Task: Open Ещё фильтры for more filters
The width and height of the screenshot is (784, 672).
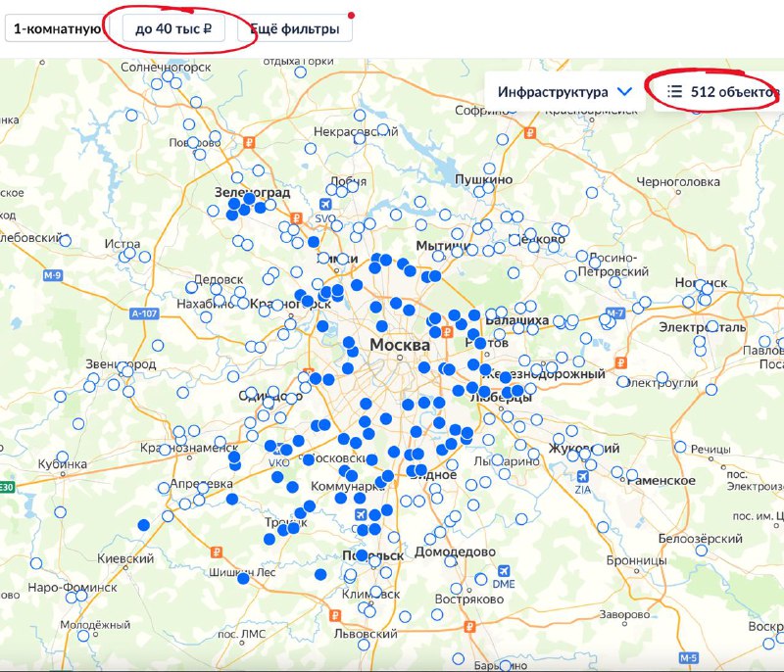Action: pyautogui.click(x=295, y=28)
